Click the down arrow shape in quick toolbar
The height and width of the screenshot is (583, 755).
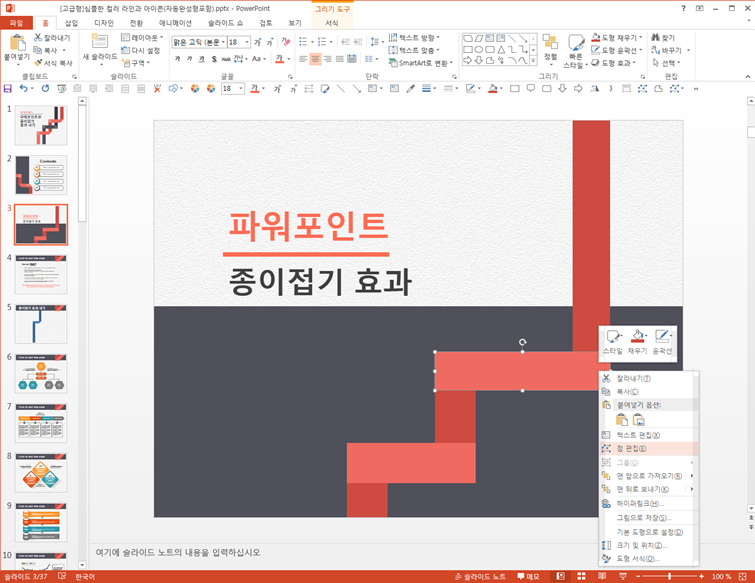(562, 89)
